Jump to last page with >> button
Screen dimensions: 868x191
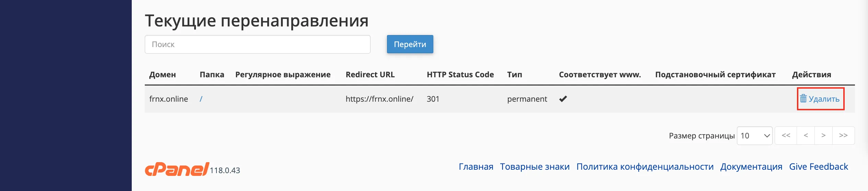click(843, 136)
